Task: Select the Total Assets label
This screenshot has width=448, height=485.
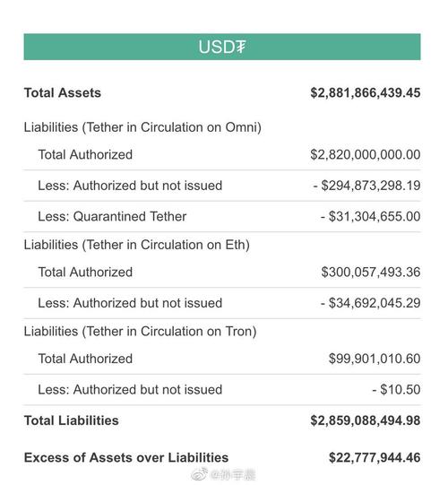Action: pyautogui.click(x=63, y=93)
